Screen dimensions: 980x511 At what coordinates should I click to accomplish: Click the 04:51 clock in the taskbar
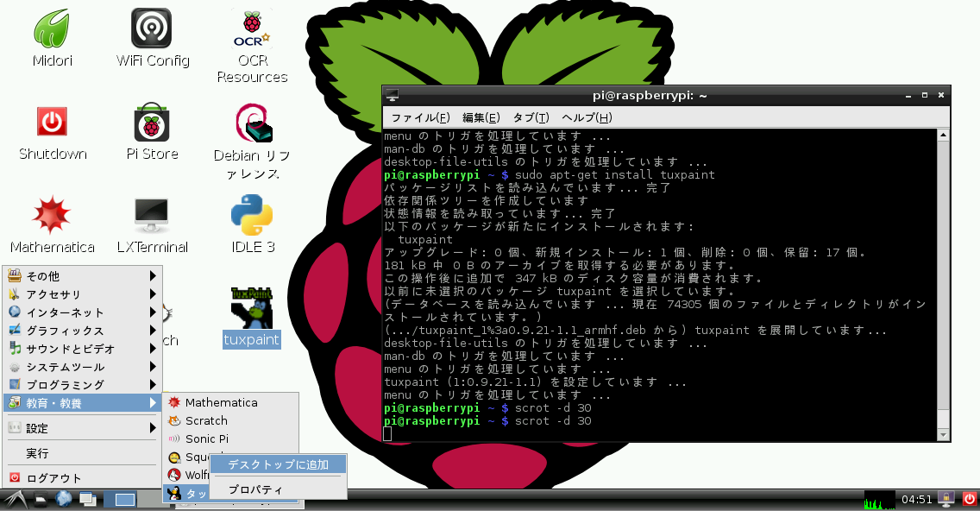tap(916, 499)
